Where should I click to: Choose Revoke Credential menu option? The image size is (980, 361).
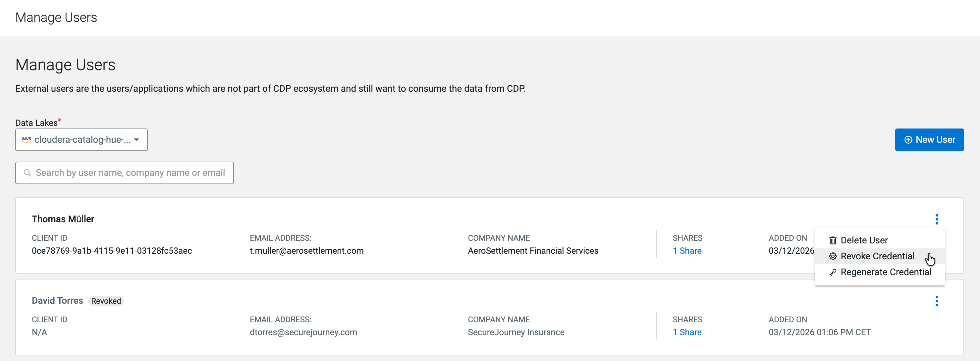pos(877,256)
